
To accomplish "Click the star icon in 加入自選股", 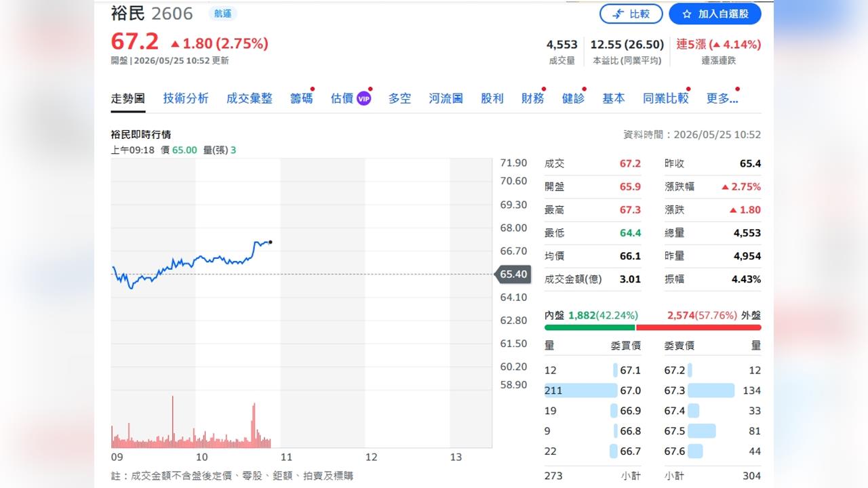I will pos(687,14).
